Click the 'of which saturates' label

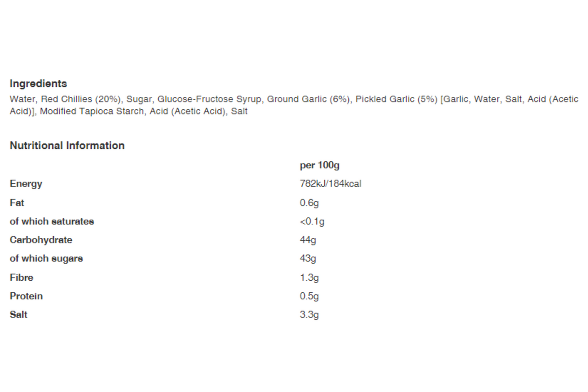[x=52, y=222]
